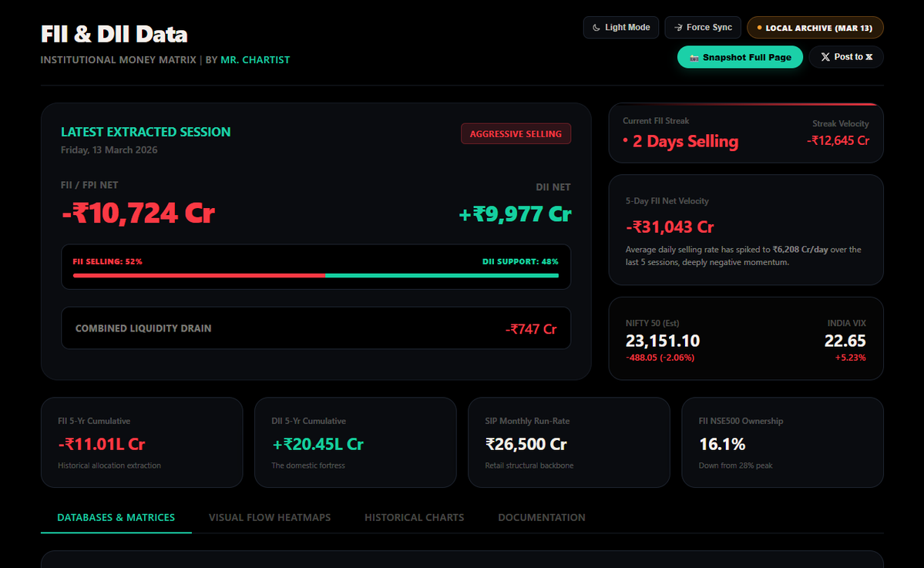
Task: Switch to the Visual Flow Heatmaps tab
Action: coord(270,517)
